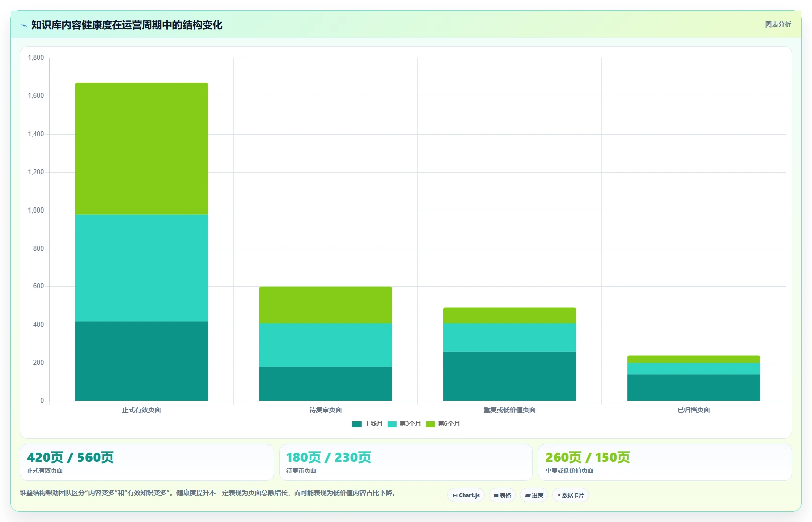Toggle the 第3个月 legend entry

pos(404,424)
